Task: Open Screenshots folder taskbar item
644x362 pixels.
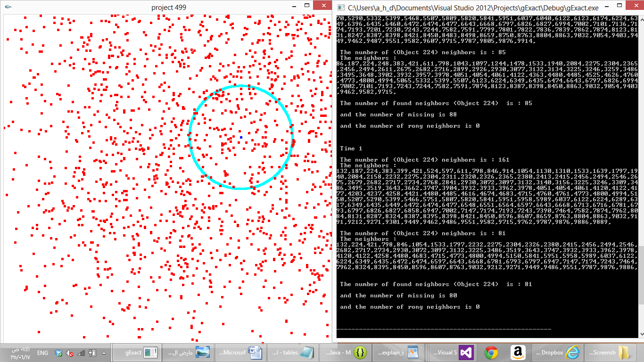Action: [x=611, y=352]
